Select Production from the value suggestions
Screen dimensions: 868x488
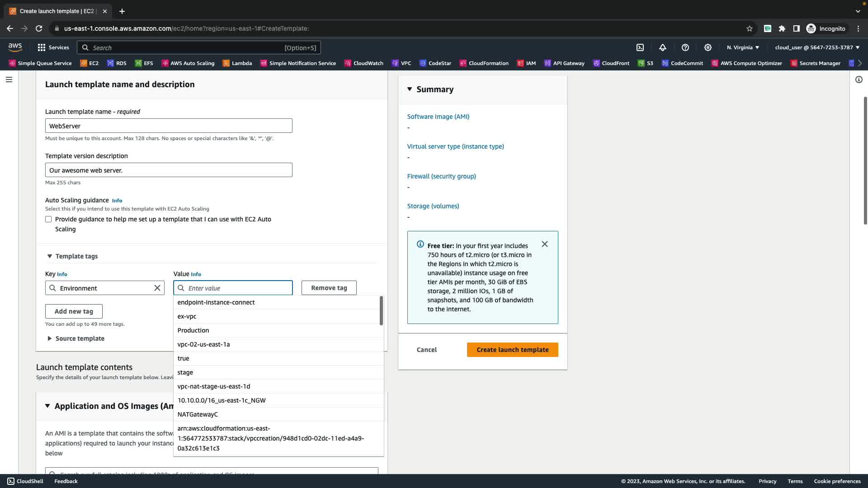(x=193, y=330)
